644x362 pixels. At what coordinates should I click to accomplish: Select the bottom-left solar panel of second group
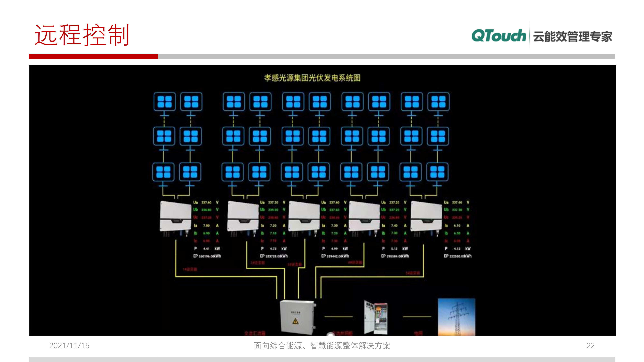[232, 172]
